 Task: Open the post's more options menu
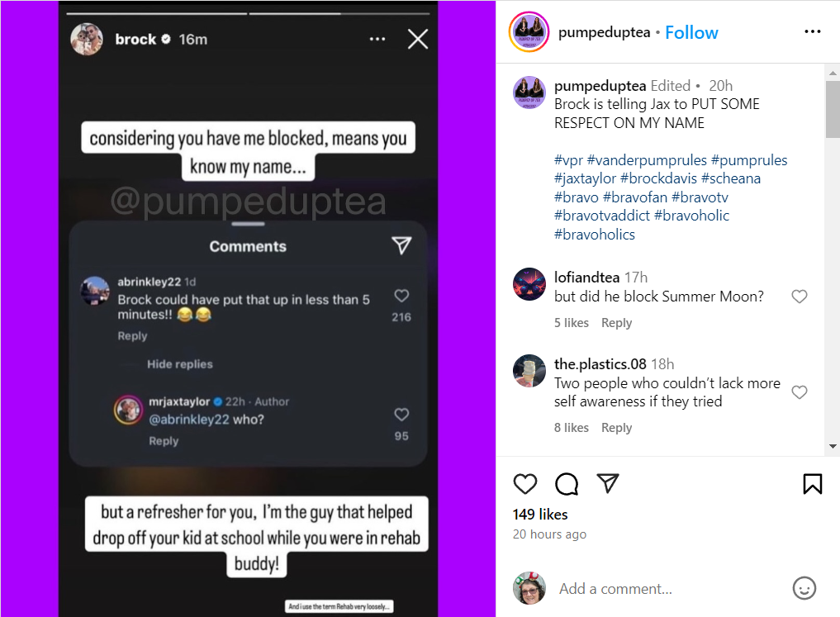[x=812, y=32]
